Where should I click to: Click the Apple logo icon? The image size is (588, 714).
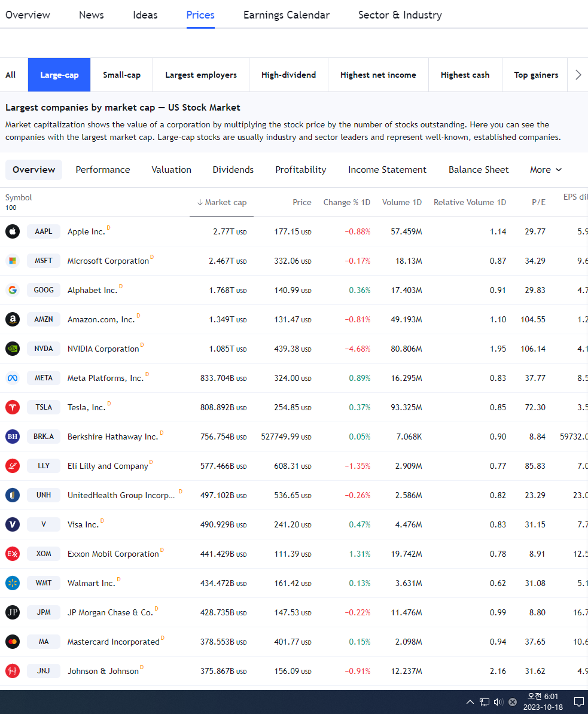coord(13,231)
